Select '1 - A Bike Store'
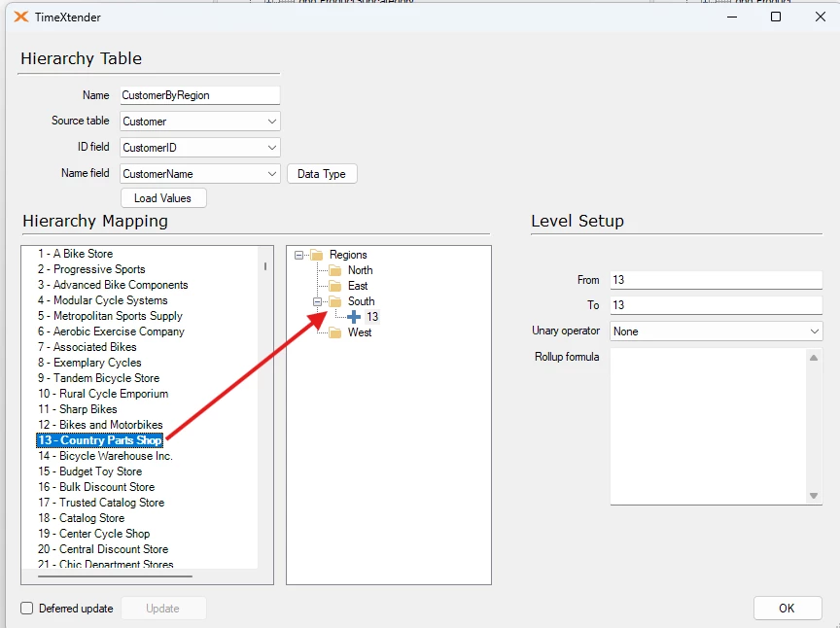The image size is (840, 628). pyautogui.click(x=75, y=254)
